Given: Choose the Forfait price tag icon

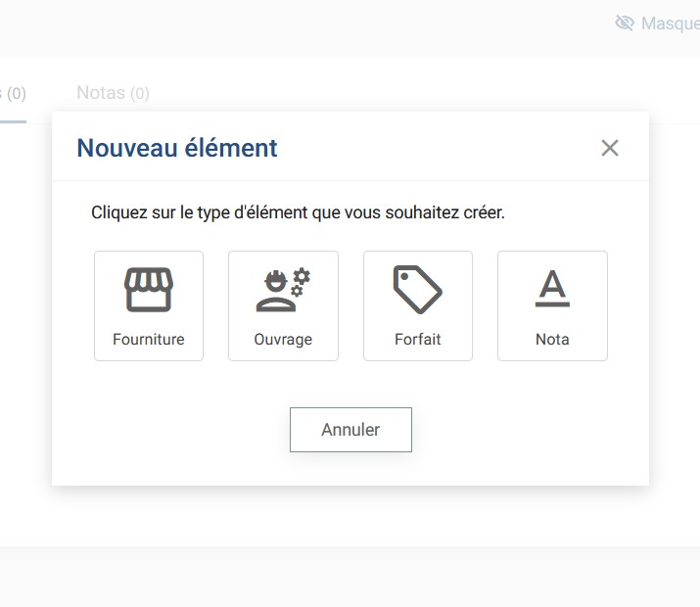Looking at the screenshot, I should click(418, 290).
